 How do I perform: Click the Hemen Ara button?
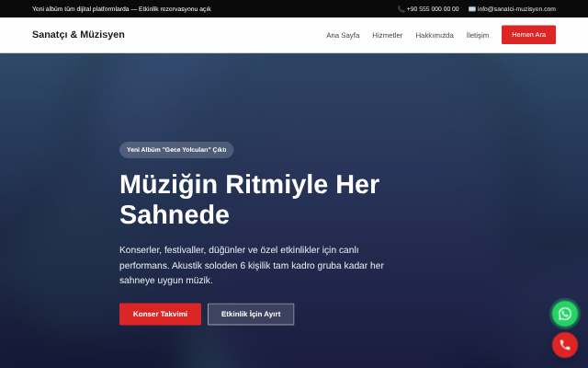click(x=528, y=35)
